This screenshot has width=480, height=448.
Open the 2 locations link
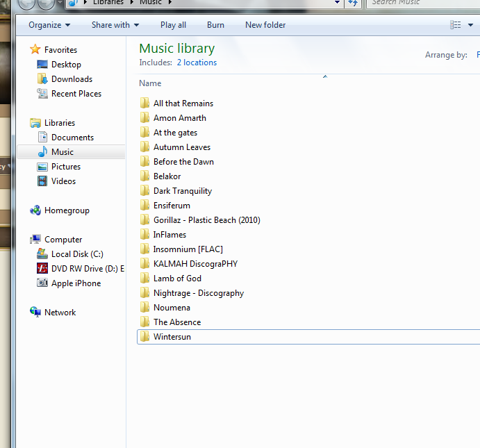coord(197,63)
